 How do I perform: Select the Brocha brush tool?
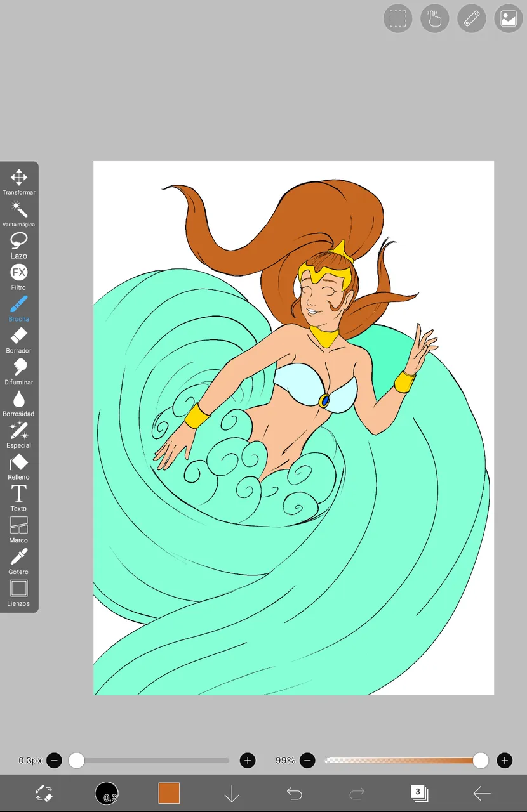pos(18,309)
